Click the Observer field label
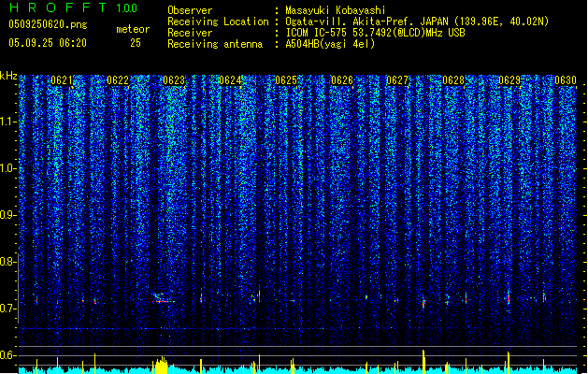 [190, 10]
